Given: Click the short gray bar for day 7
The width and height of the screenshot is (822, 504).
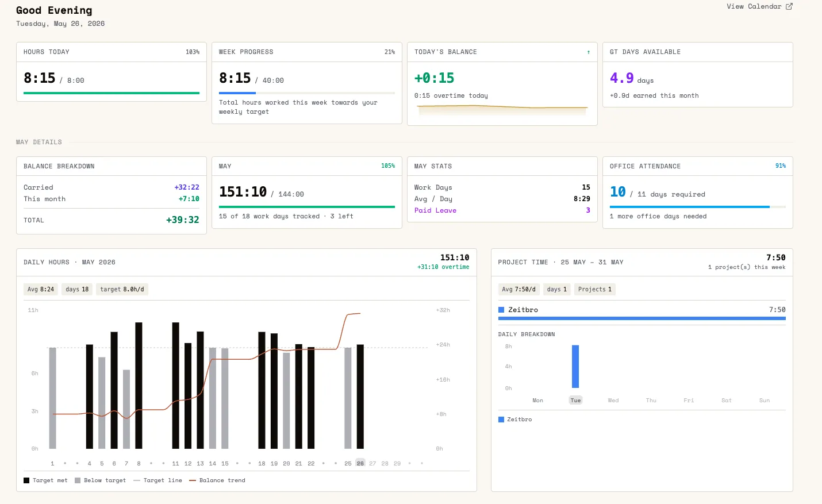Looking at the screenshot, I should (126, 409).
